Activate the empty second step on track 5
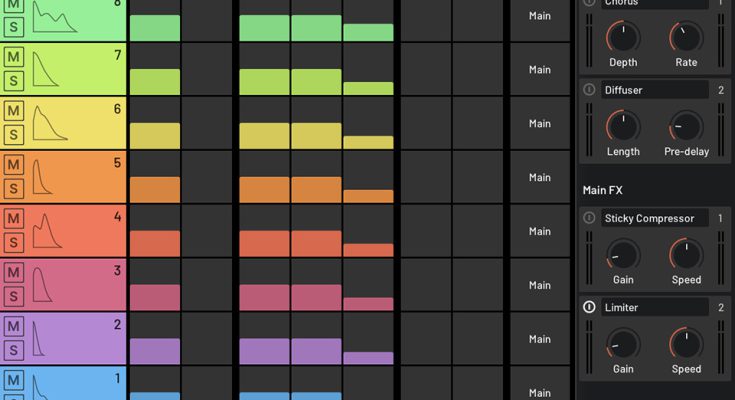The image size is (735, 400). coord(207,177)
